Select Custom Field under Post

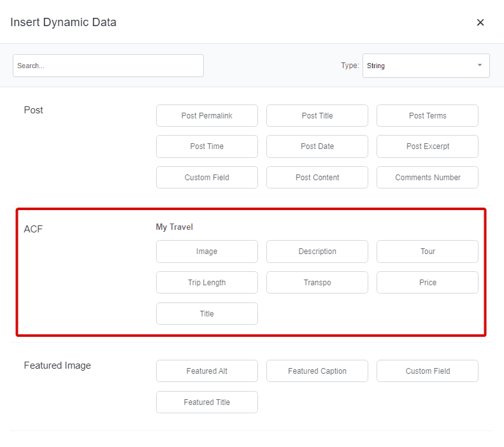tap(206, 177)
